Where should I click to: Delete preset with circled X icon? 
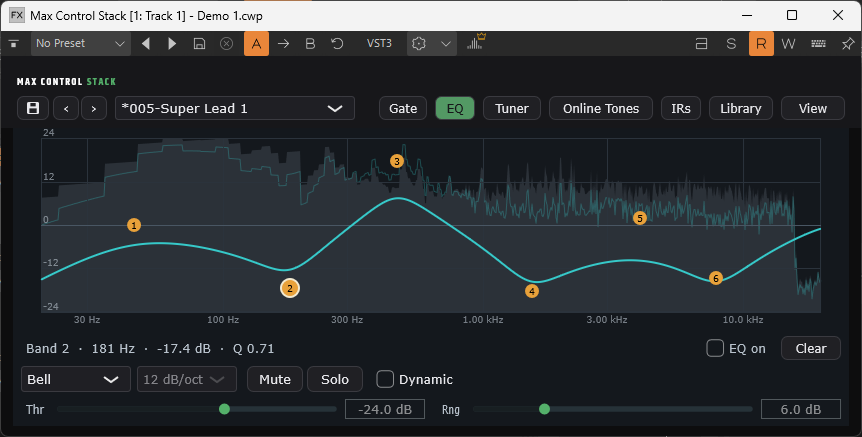[x=226, y=43]
